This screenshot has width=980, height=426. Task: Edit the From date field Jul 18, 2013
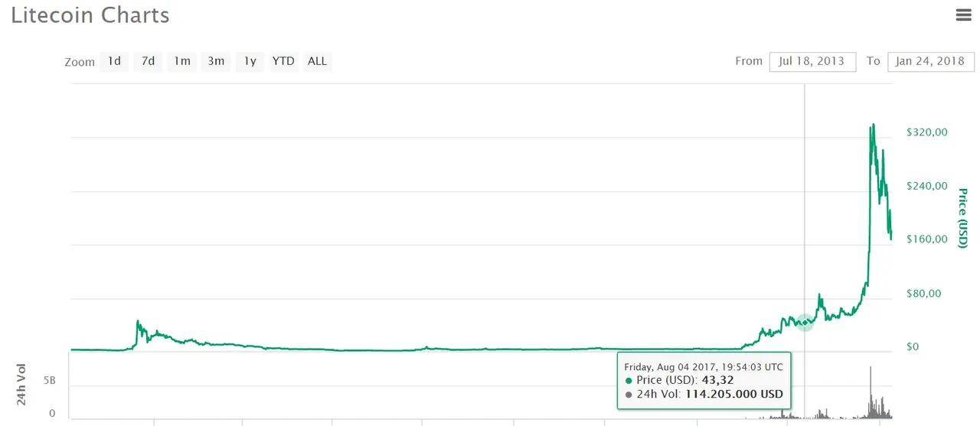pos(812,61)
